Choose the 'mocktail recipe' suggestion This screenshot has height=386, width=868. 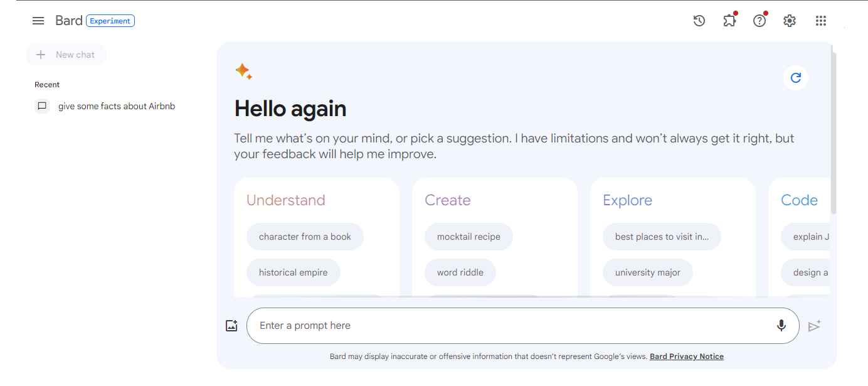pos(468,237)
